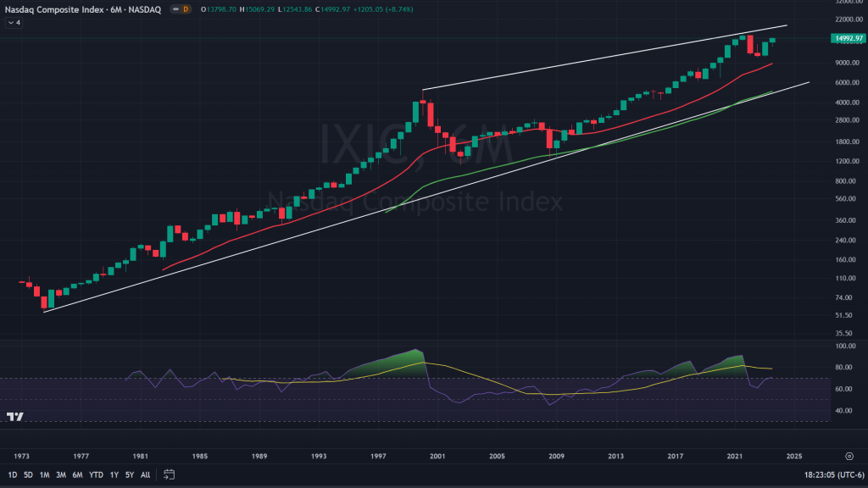The height and width of the screenshot is (488, 868).
Task: Open the go to date calendar icon
Action: pyautogui.click(x=169, y=474)
